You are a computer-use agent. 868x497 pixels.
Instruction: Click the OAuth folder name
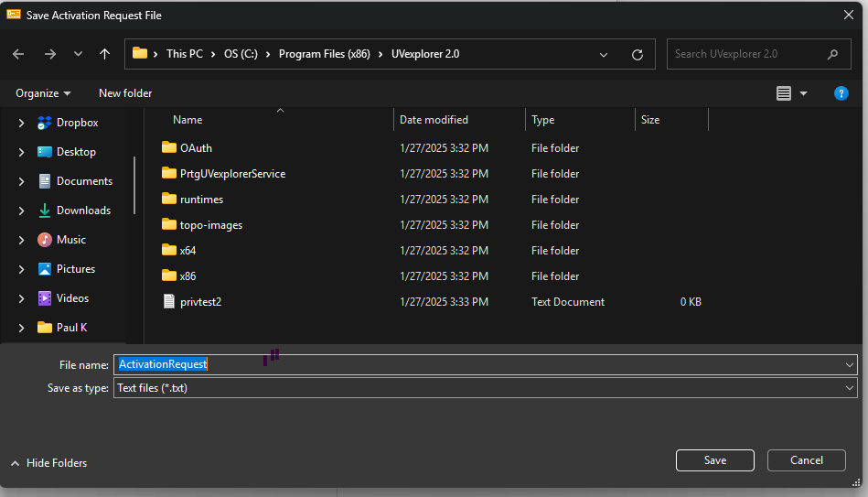[x=196, y=148]
